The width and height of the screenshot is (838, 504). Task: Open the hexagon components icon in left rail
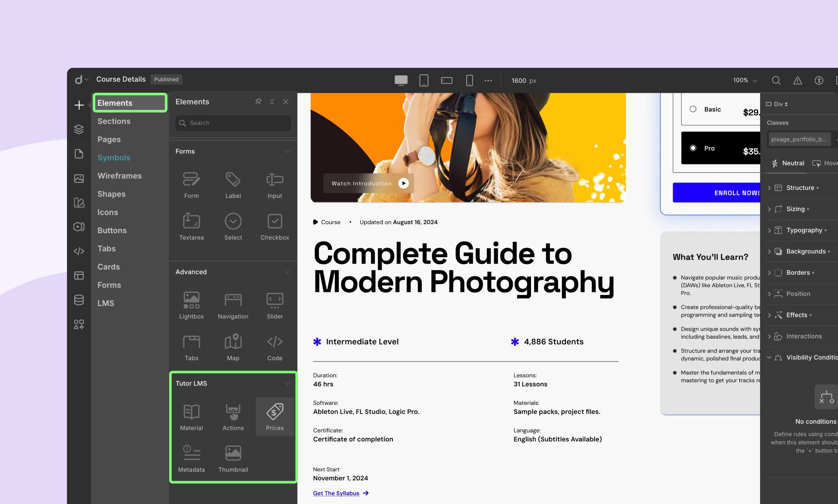(79, 227)
